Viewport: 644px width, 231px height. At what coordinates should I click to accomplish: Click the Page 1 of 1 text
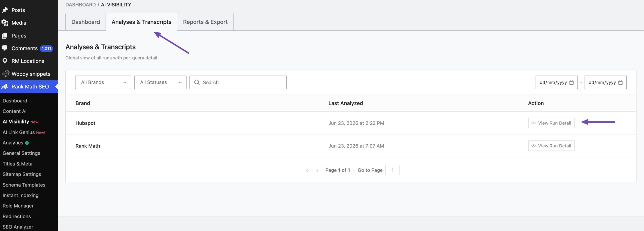pos(338,170)
